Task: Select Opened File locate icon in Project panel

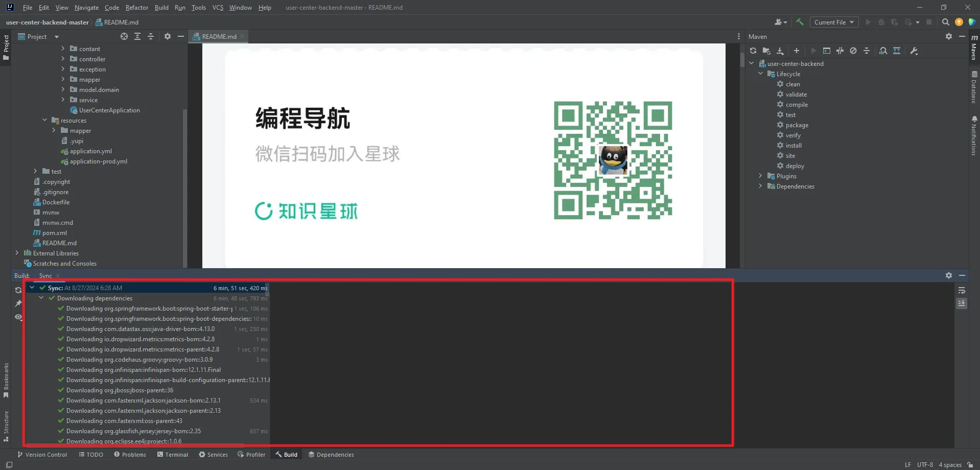Action: (124, 36)
